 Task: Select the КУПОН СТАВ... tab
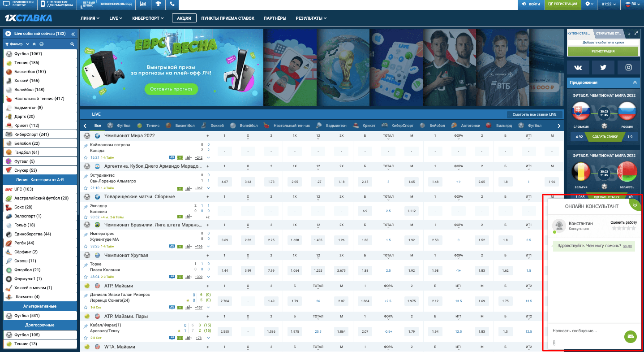pyautogui.click(x=580, y=33)
